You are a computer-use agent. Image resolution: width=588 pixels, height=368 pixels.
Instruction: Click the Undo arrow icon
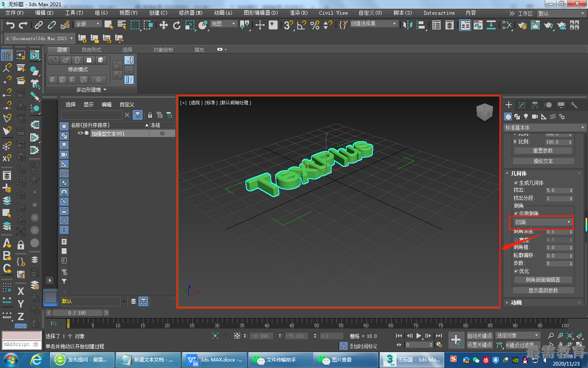(10, 25)
